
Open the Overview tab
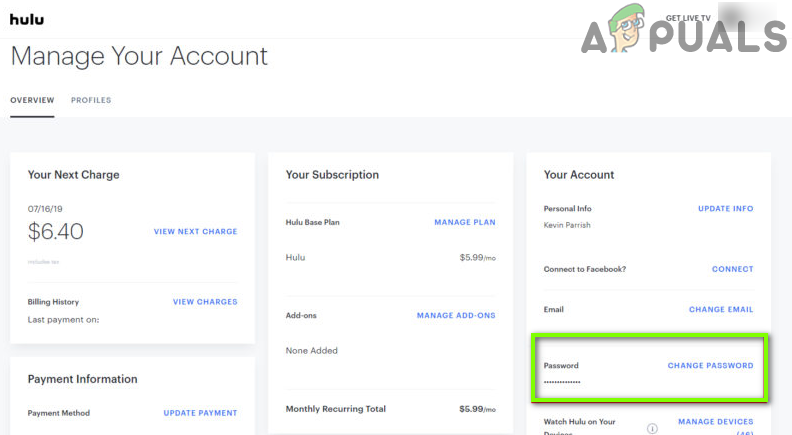coord(32,101)
